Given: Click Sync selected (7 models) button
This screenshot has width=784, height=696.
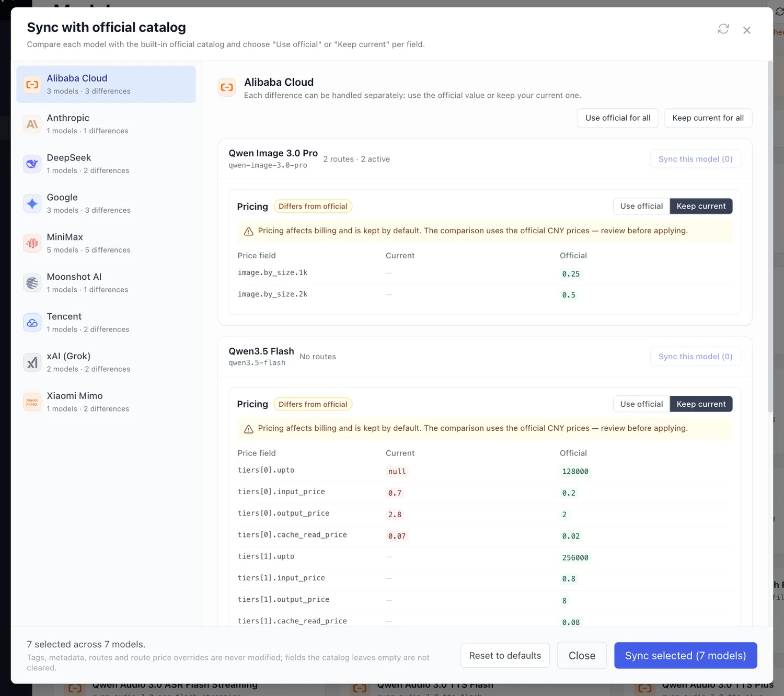Looking at the screenshot, I should pyautogui.click(x=685, y=655).
